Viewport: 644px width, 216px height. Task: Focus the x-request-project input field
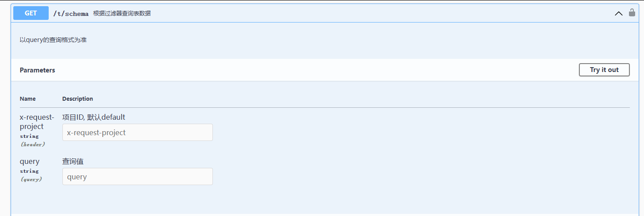click(137, 133)
